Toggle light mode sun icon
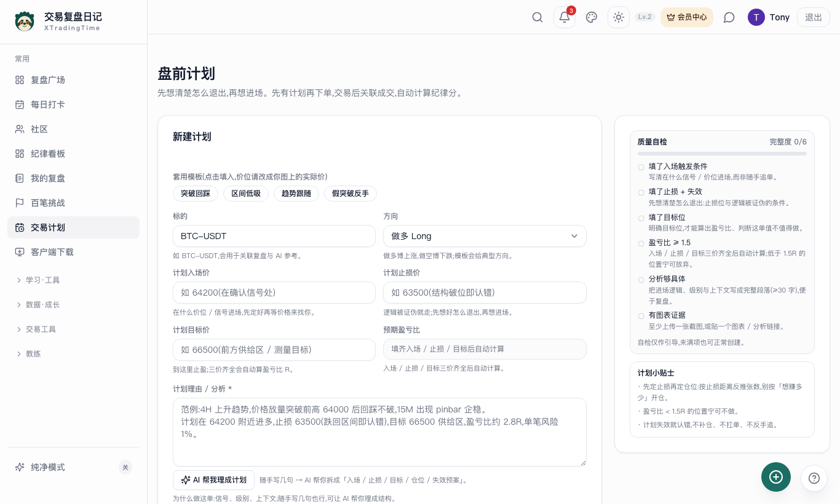840x504 pixels. pyautogui.click(x=619, y=17)
